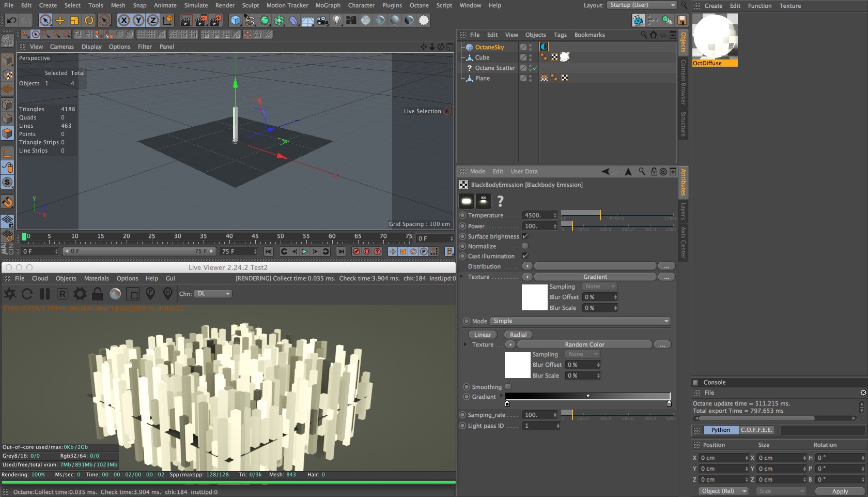This screenshot has height=497, width=868.
Task: Open the Layout Startup dropdown
Action: 641,5
